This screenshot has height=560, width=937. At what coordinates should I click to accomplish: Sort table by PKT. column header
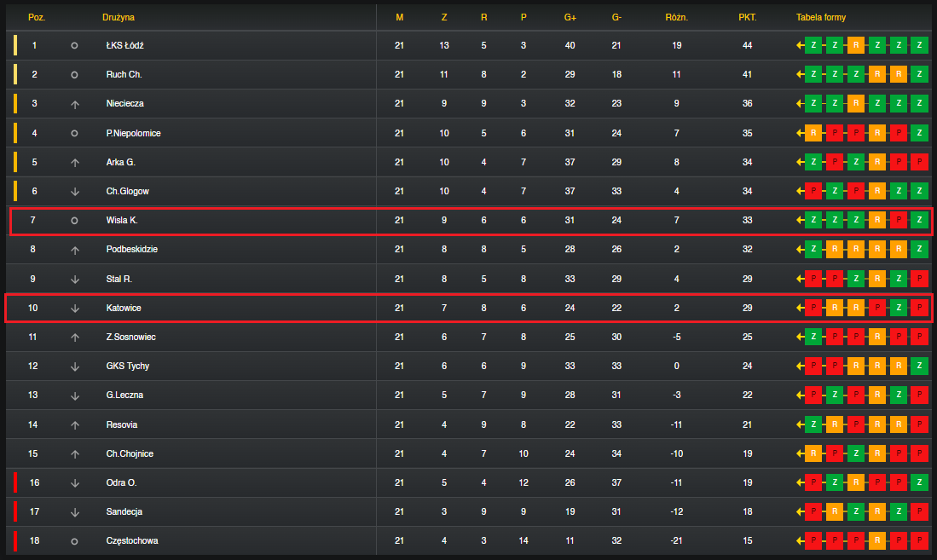click(747, 17)
